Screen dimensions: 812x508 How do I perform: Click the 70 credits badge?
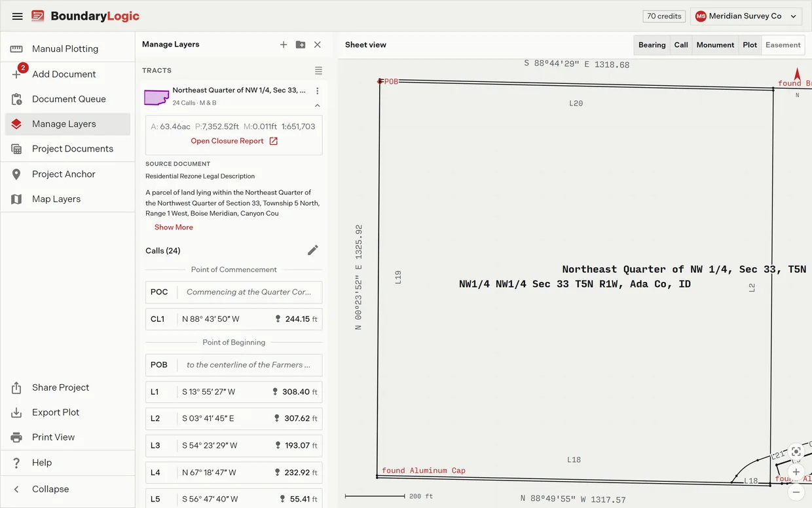pos(664,16)
